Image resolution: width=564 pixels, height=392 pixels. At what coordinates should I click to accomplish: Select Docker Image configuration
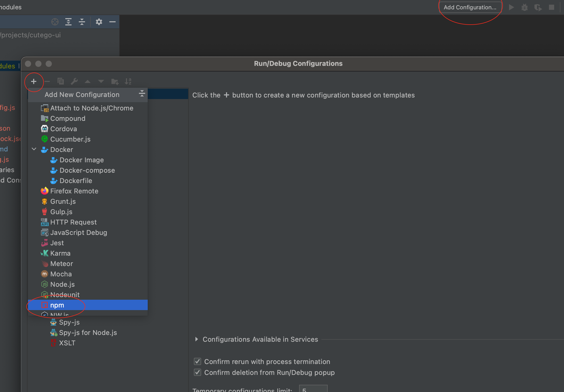pyautogui.click(x=88, y=160)
